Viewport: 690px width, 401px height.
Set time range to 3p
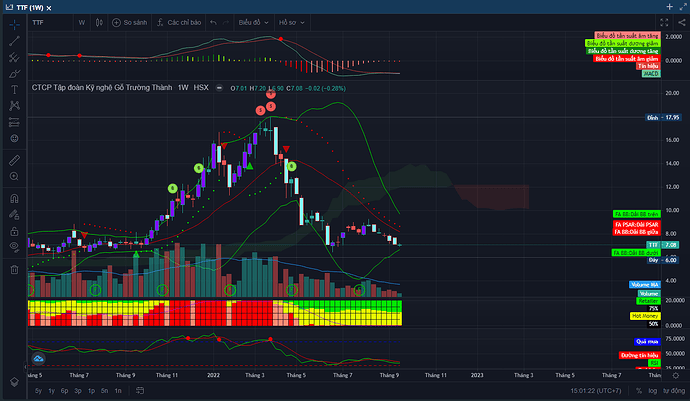[78, 390]
